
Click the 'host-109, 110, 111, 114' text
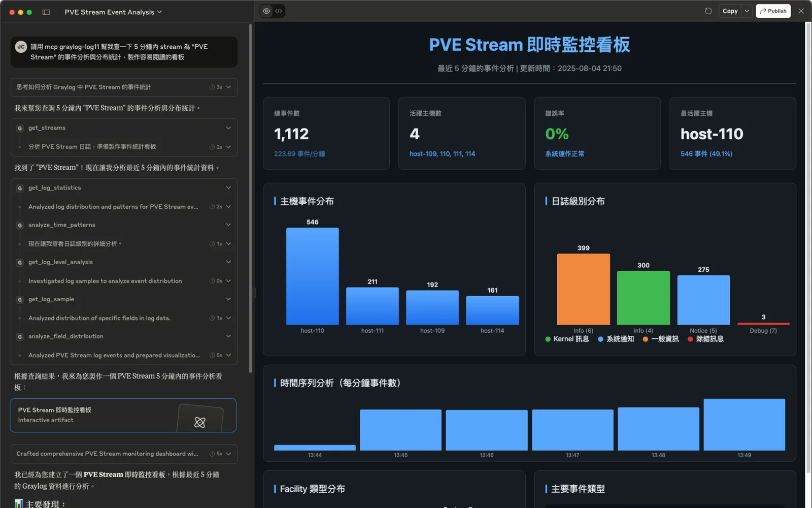tap(442, 154)
